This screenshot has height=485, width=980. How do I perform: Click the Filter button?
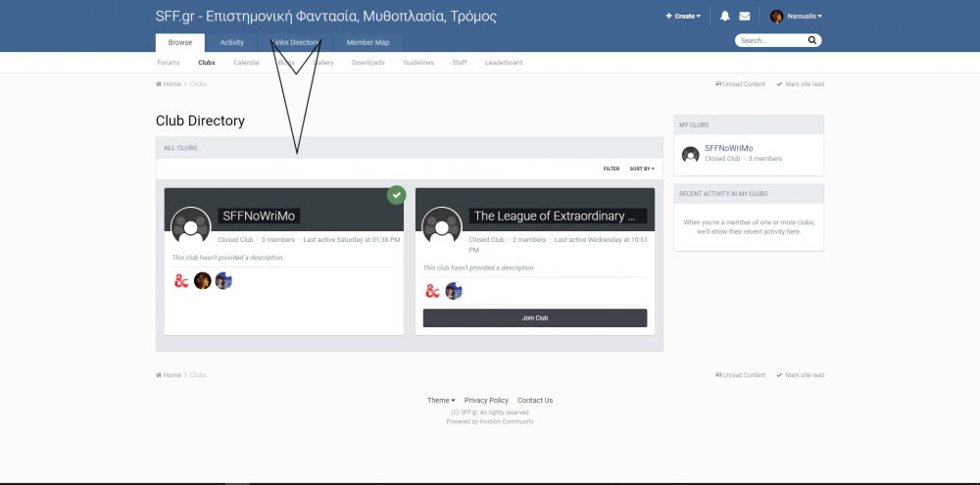pos(611,169)
